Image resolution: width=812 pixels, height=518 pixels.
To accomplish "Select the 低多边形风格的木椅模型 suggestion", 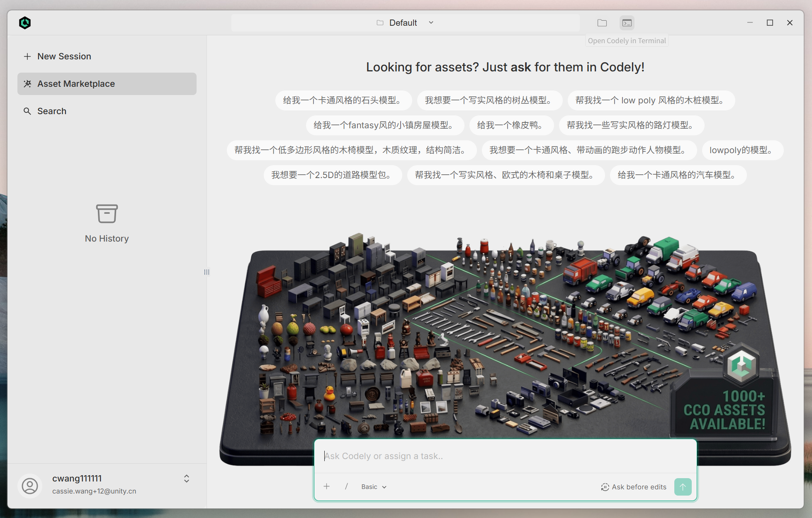I will pos(352,150).
